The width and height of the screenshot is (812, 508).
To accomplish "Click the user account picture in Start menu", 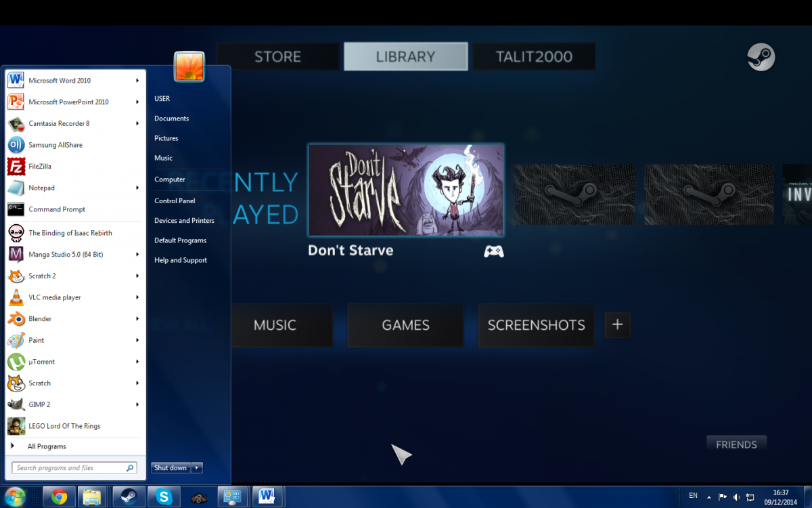I will 189,66.
